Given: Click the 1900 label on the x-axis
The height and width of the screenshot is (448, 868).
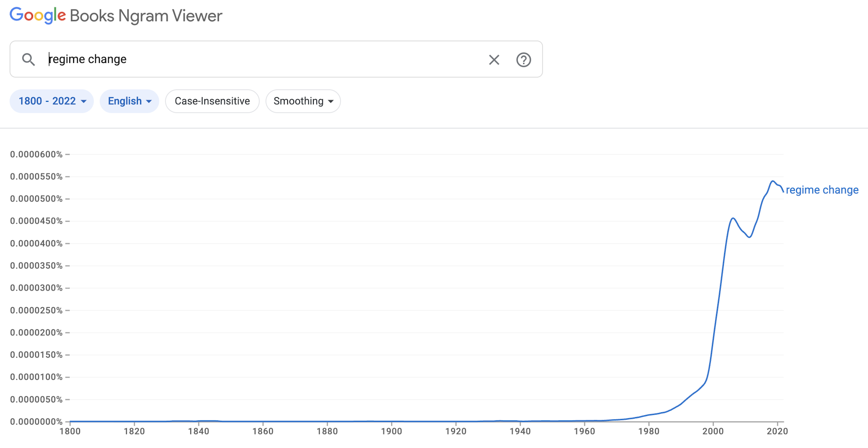Looking at the screenshot, I should click(x=392, y=431).
